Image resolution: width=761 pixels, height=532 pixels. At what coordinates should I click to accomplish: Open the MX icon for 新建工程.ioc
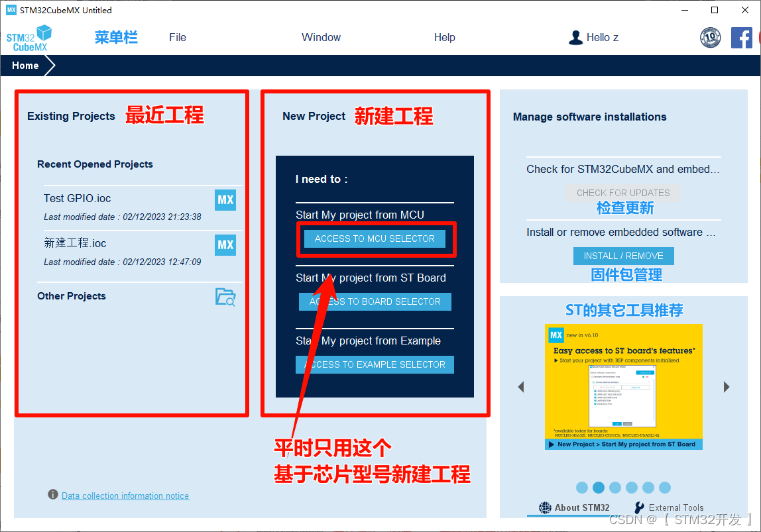pyautogui.click(x=225, y=245)
